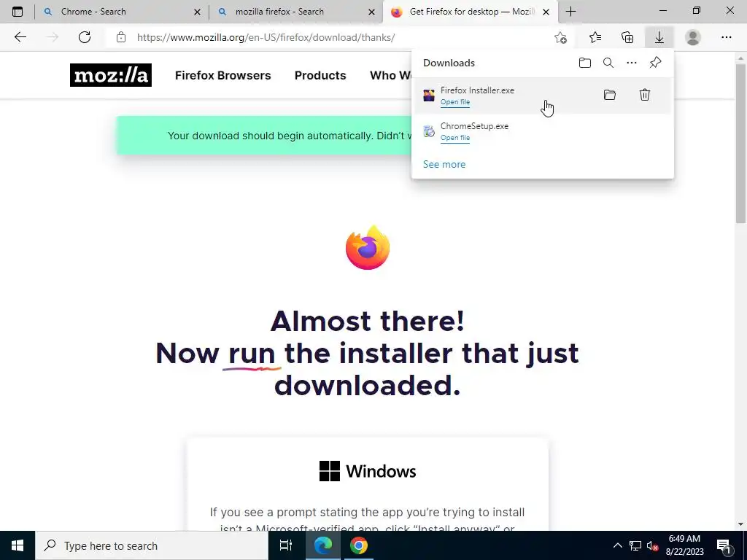Viewport: 747px width, 560px height.
Task: Show hidden system tray icons
Action: tap(617, 545)
